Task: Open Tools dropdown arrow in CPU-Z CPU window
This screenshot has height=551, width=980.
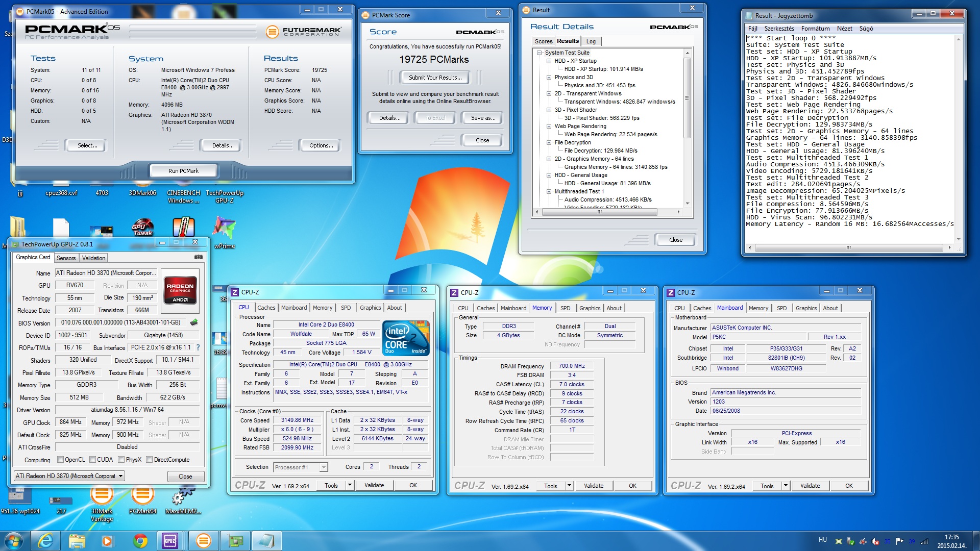Action: 350,485
